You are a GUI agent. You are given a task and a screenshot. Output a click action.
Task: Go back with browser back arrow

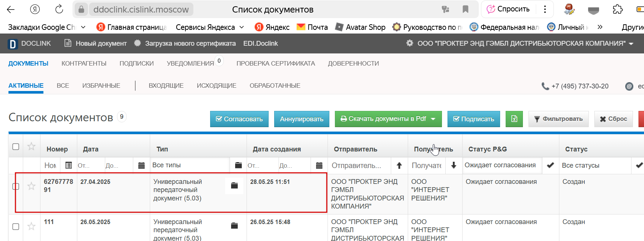[11, 10]
